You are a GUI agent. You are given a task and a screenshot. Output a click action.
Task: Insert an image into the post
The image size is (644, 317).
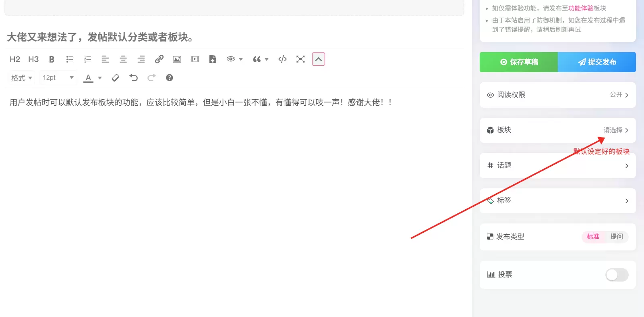coord(177,59)
